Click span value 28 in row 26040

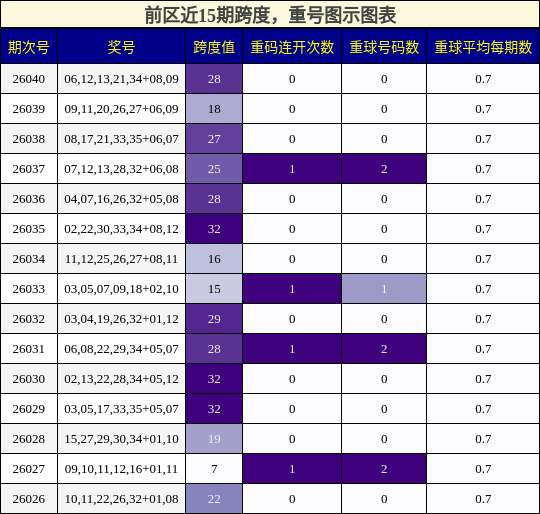[x=214, y=79]
